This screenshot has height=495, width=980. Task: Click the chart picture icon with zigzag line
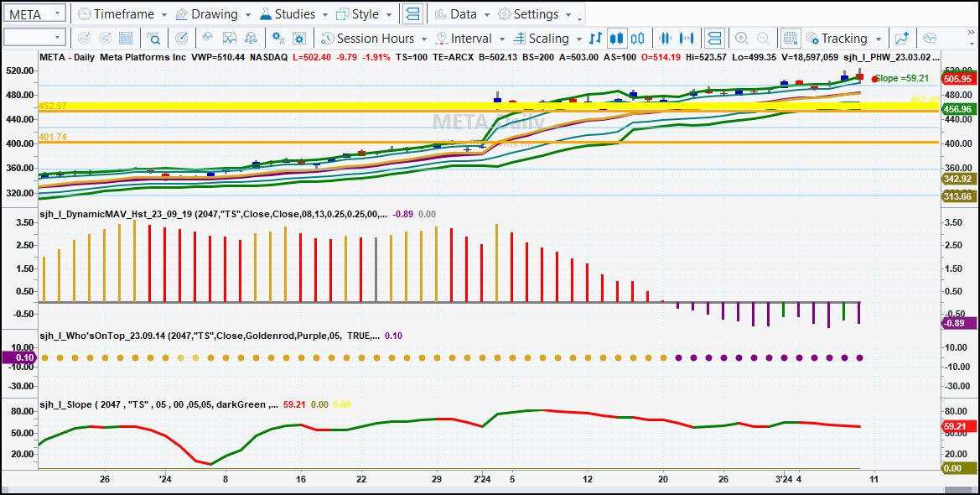230,38
